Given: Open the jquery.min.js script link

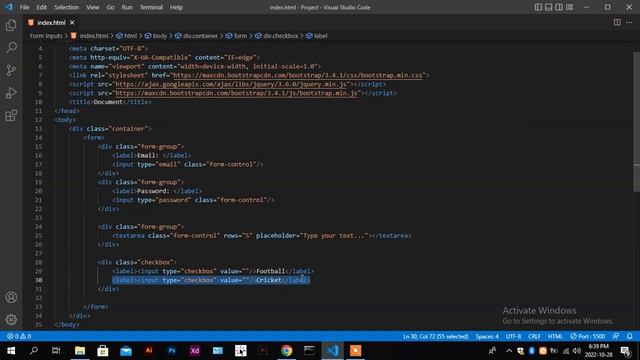Looking at the screenshot, I should [231, 84].
